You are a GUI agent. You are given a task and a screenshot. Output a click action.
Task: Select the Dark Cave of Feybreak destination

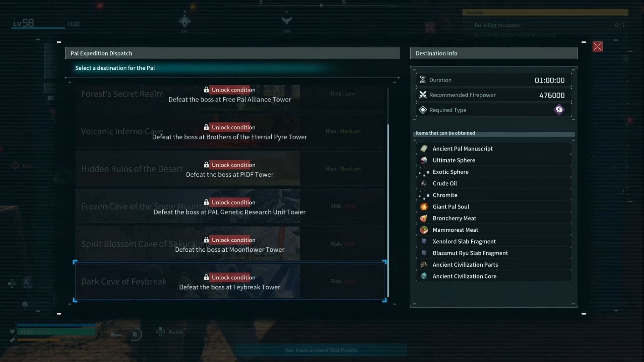[x=229, y=281]
